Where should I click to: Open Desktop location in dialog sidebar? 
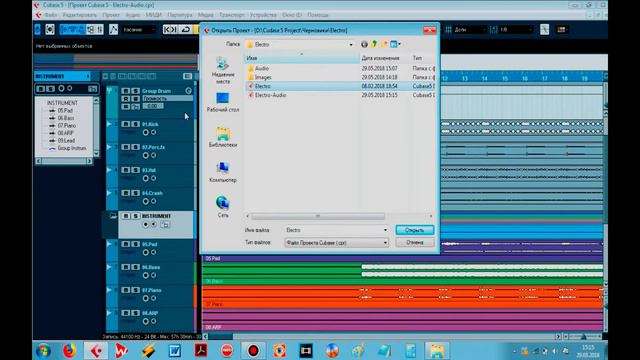point(223,102)
